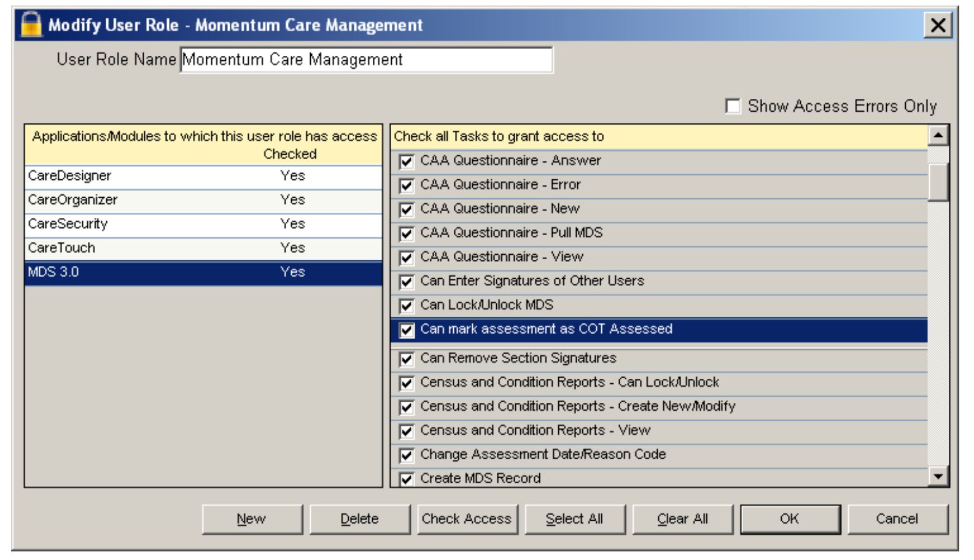Viewport: 974px width, 560px height.
Task: Uncheck Can Lock/Unlock MDS task
Action: point(407,306)
